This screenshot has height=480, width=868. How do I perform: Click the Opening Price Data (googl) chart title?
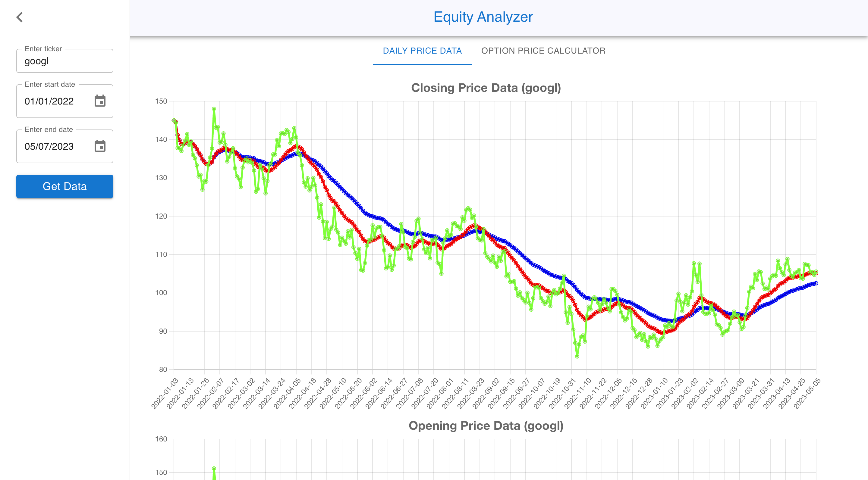coord(486,425)
